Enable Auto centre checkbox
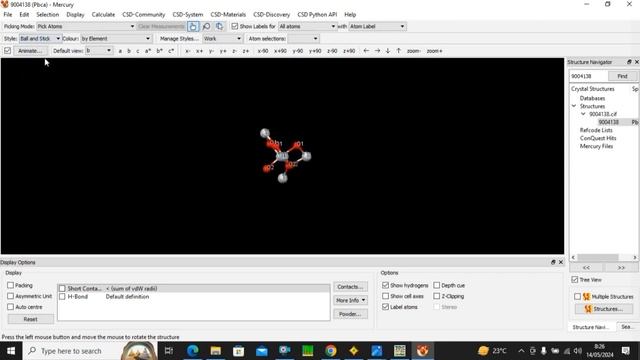The width and height of the screenshot is (640, 360). (11, 307)
